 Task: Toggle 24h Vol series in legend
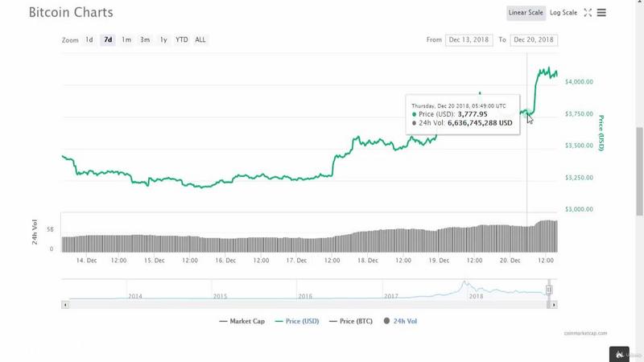click(x=400, y=321)
